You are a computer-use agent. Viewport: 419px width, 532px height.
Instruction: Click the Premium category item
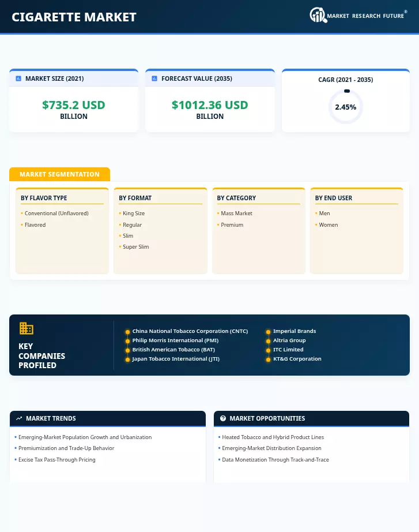(232, 225)
